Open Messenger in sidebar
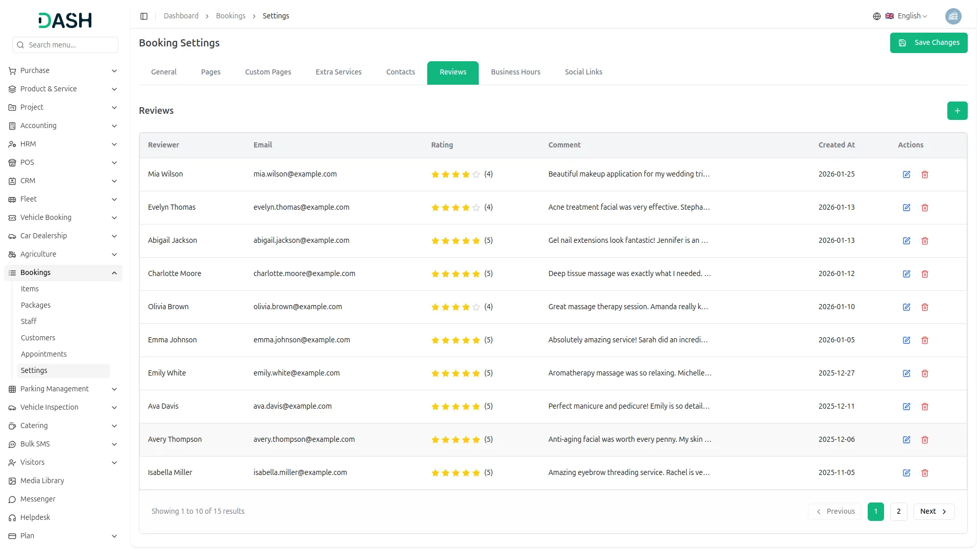980x551 pixels. [38, 499]
